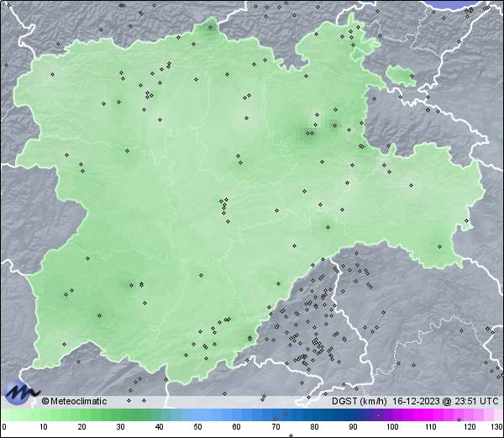Click the 100 scale label
The image size is (504, 438).
coord(392,427)
